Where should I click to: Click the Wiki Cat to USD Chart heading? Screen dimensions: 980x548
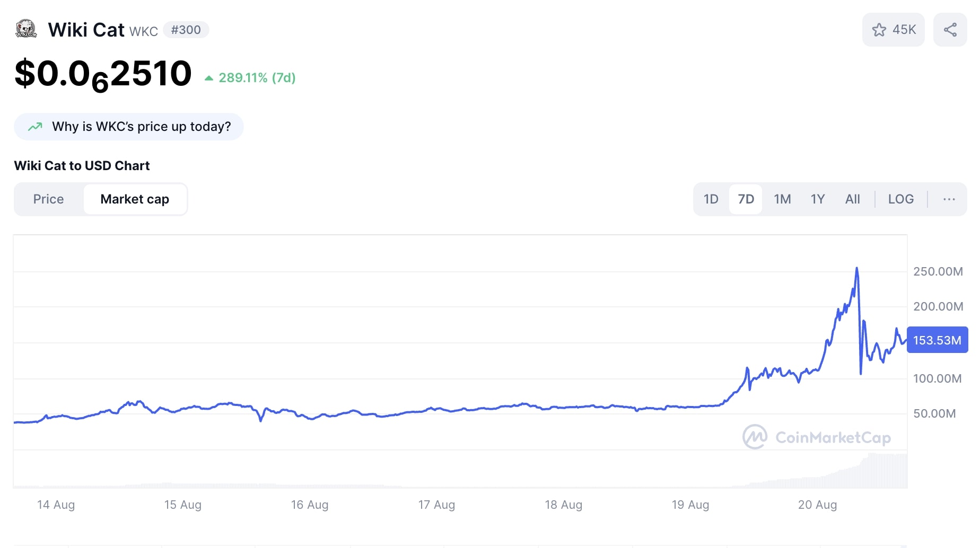[x=82, y=166]
